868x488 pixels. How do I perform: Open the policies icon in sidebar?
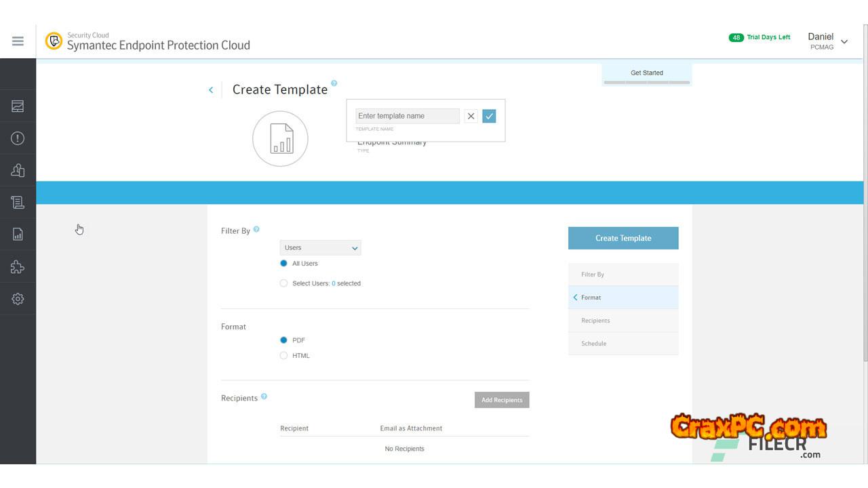point(18,202)
